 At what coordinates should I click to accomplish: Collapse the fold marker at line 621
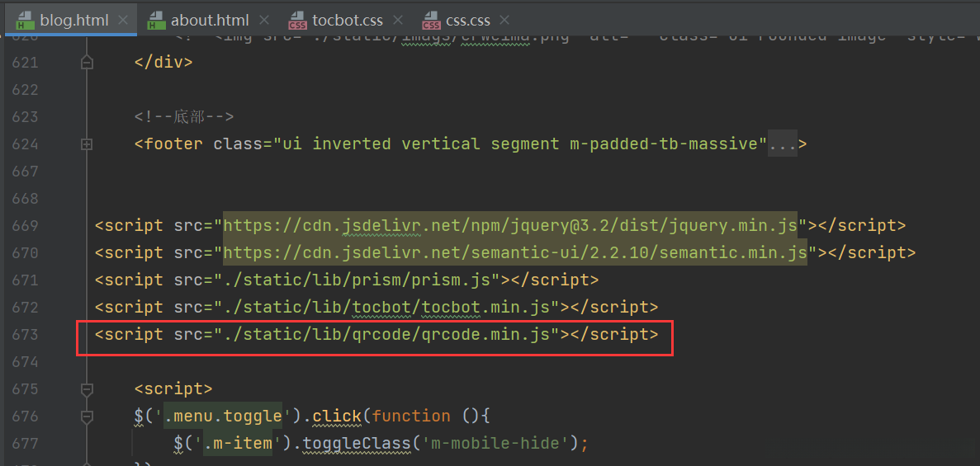87,63
